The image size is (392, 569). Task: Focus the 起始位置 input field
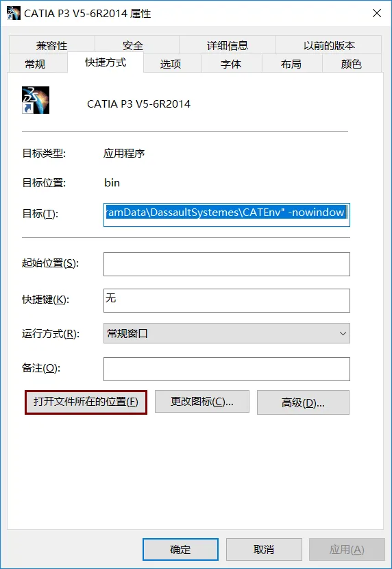click(x=227, y=264)
